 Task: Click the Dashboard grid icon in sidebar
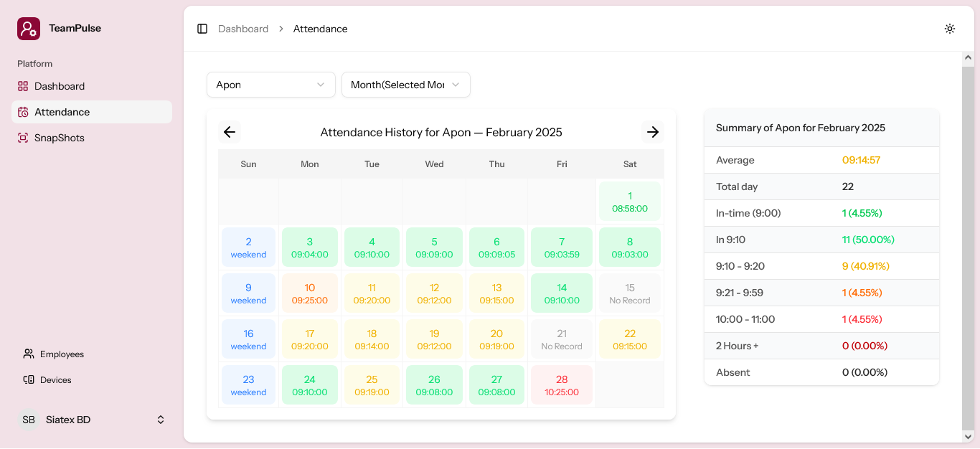tap(23, 86)
